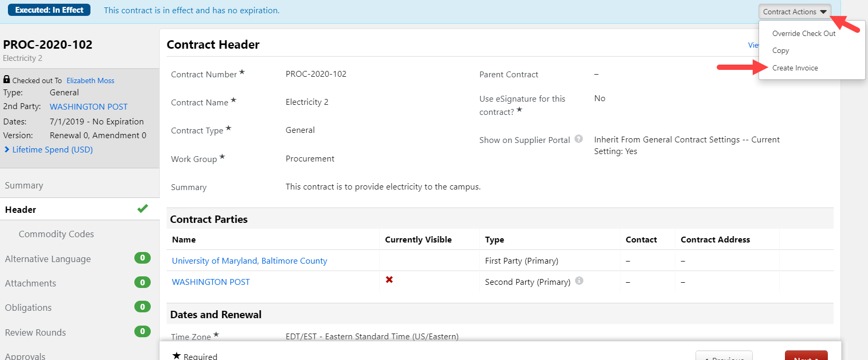Click red X in Currently Visible column
Image resolution: width=868 pixels, height=360 pixels.
(x=389, y=280)
